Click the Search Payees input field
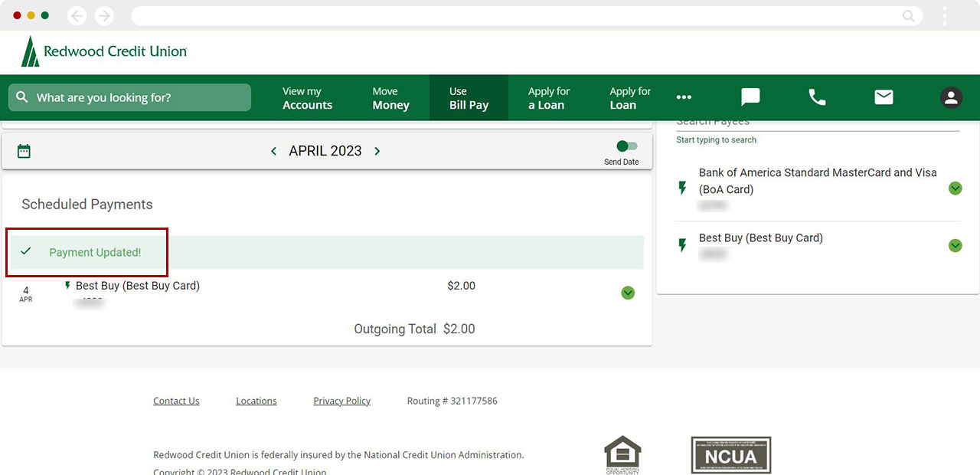 click(818, 123)
